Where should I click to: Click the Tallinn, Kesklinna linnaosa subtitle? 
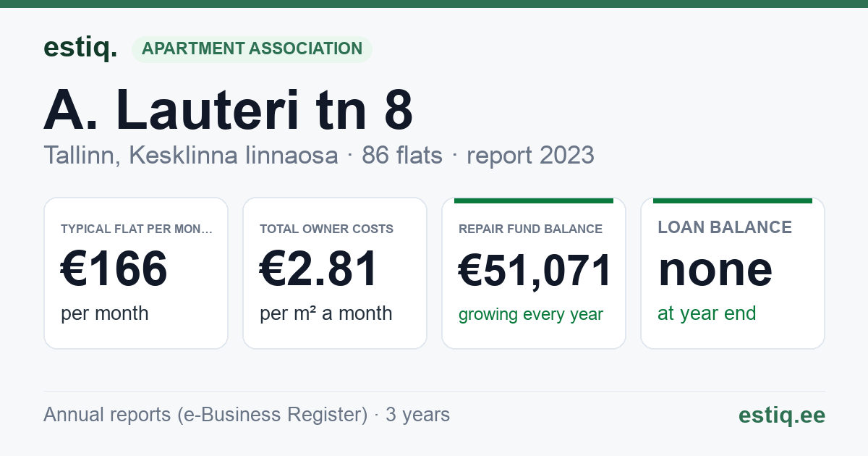(x=191, y=155)
